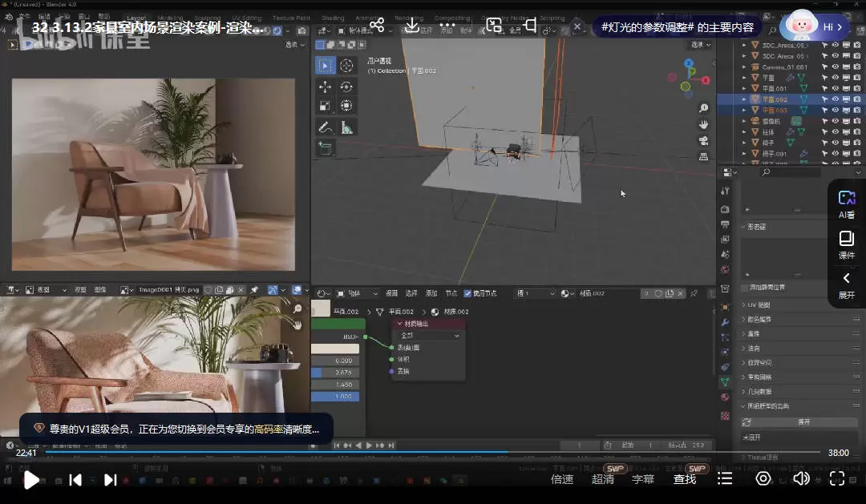The image size is (866, 504).
Task: Activate the 3D Cursor tool
Action: click(346, 66)
